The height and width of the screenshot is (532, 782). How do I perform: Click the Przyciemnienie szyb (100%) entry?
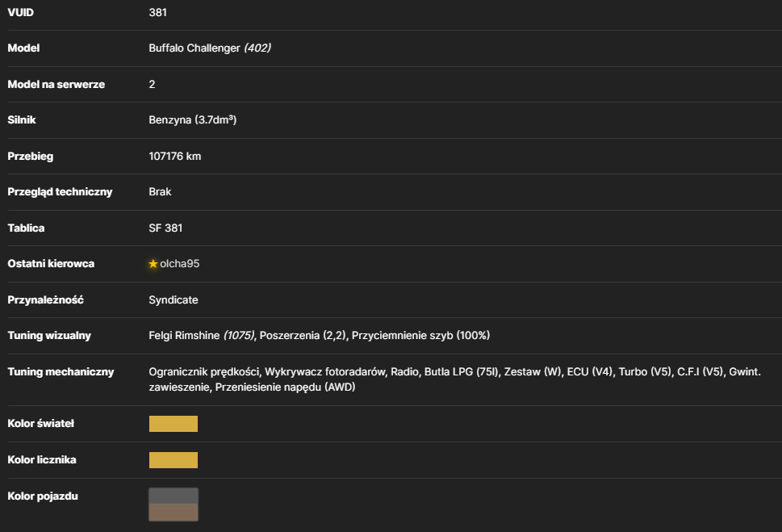click(x=420, y=335)
